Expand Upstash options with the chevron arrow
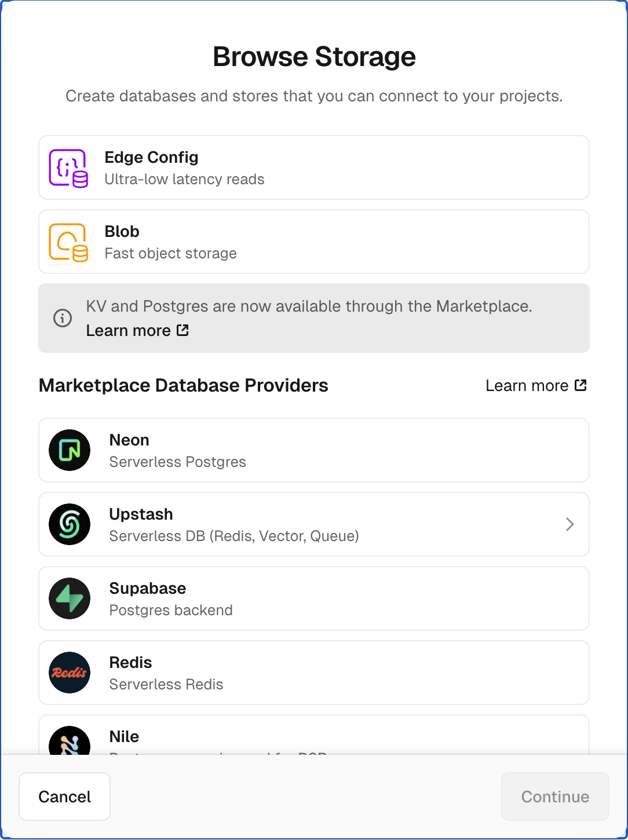Screen dimensions: 628x840 (x=569, y=524)
